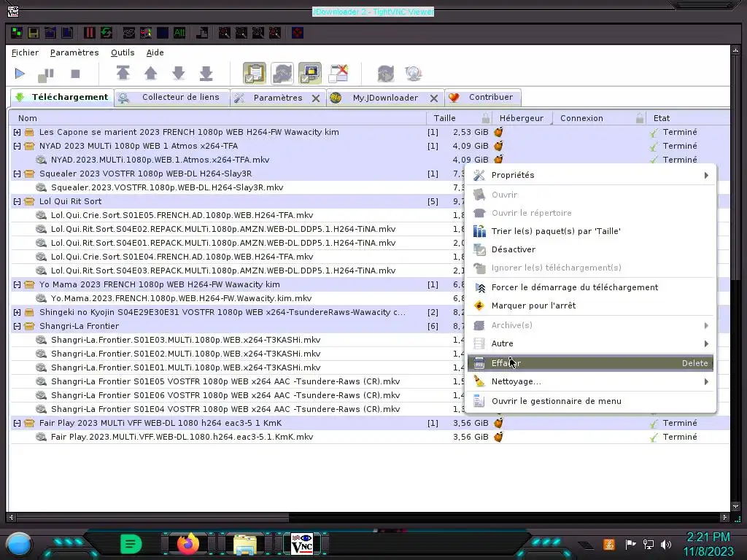Toggle automatic reconnect button
Viewport: 747px width, 560px height.
282,74
